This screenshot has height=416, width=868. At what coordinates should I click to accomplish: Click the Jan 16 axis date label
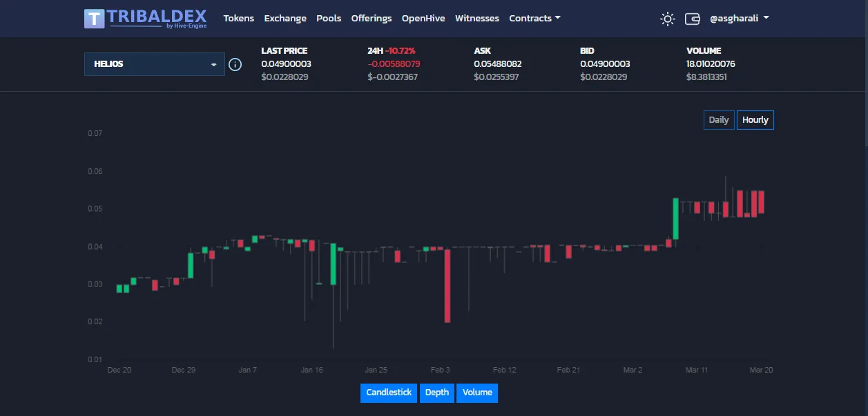(x=312, y=370)
